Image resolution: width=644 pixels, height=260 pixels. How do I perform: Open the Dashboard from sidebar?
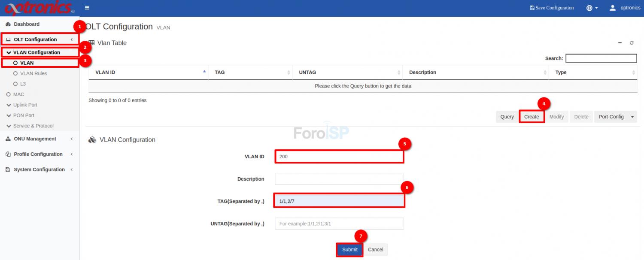point(27,24)
